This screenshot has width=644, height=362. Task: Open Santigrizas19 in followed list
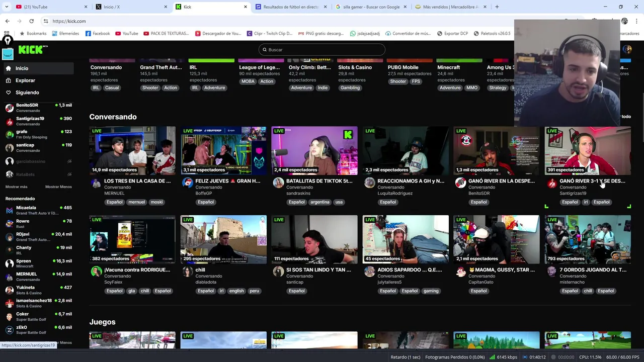(38, 121)
